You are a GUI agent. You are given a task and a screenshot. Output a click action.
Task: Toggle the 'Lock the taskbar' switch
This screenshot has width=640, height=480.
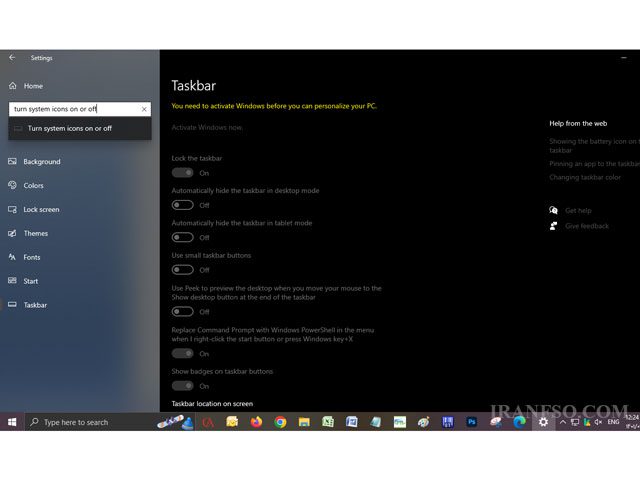tap(182, 173)
